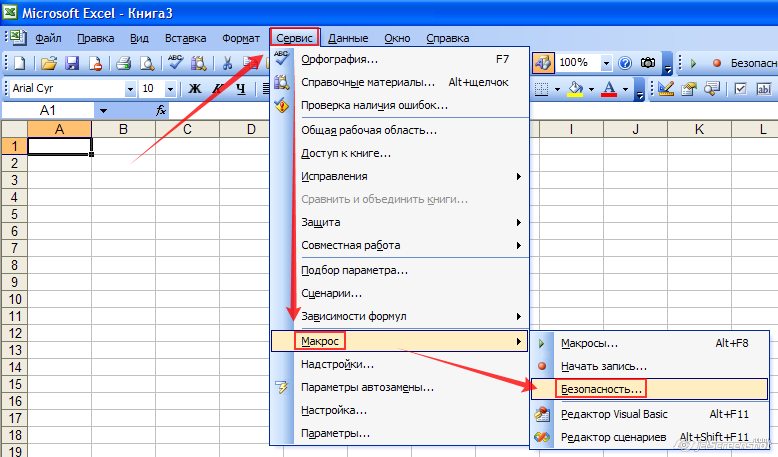This screenshot has height=457, width=778.
Task: Expand the Исправления submenu
Action: (400, 176)
